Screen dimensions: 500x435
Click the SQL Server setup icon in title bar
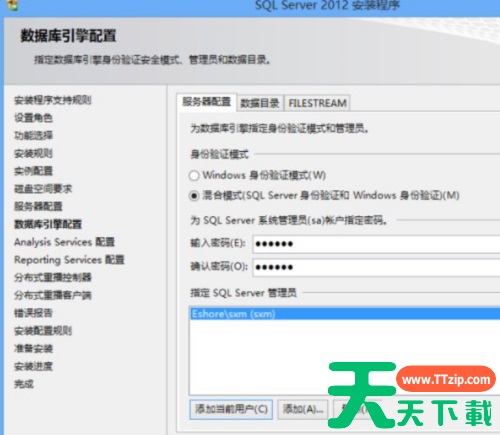pos(13,5)
